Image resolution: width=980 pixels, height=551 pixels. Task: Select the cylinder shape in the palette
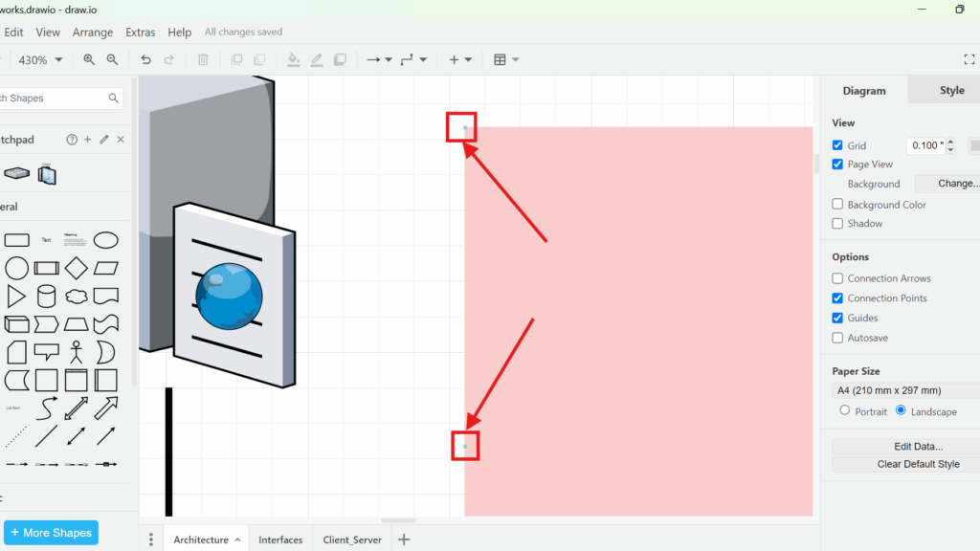(x=46, y=296)
